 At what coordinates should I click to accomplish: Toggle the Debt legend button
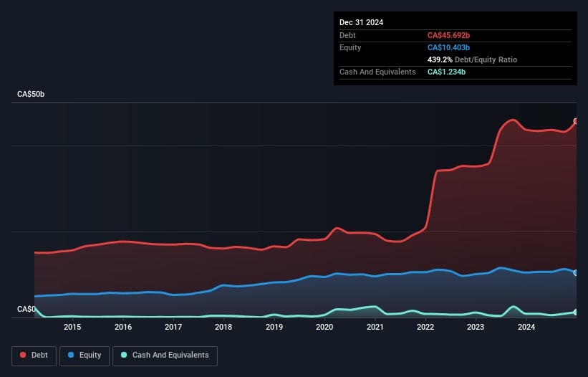[36, 355]
